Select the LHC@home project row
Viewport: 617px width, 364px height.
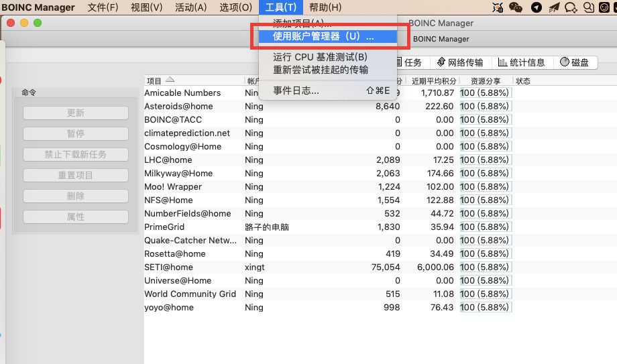pyautogui.click(x=380, y=160)
